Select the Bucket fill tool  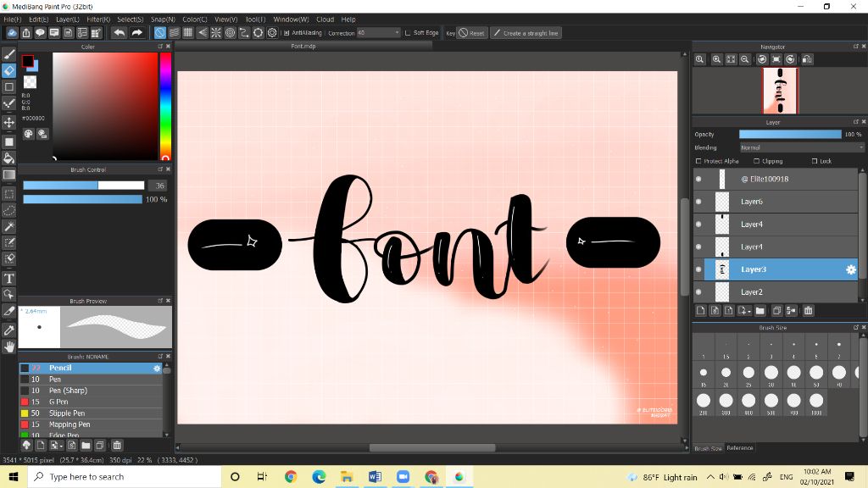tap(8, 158)
